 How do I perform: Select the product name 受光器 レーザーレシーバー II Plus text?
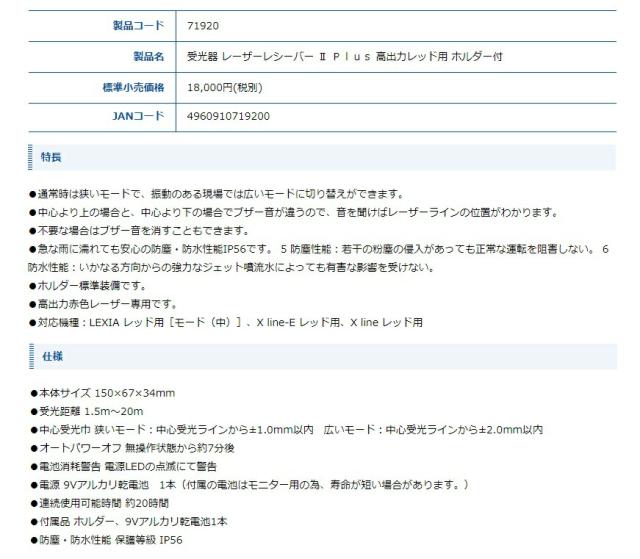coord(344,56)
